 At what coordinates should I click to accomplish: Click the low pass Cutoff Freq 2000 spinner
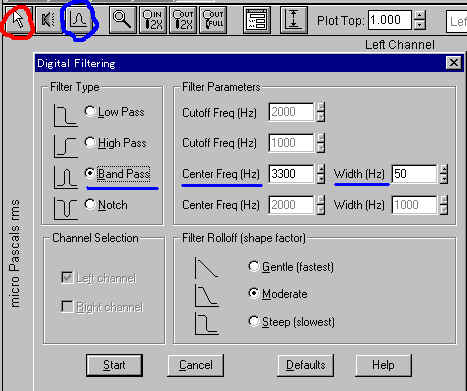point(321,112)
